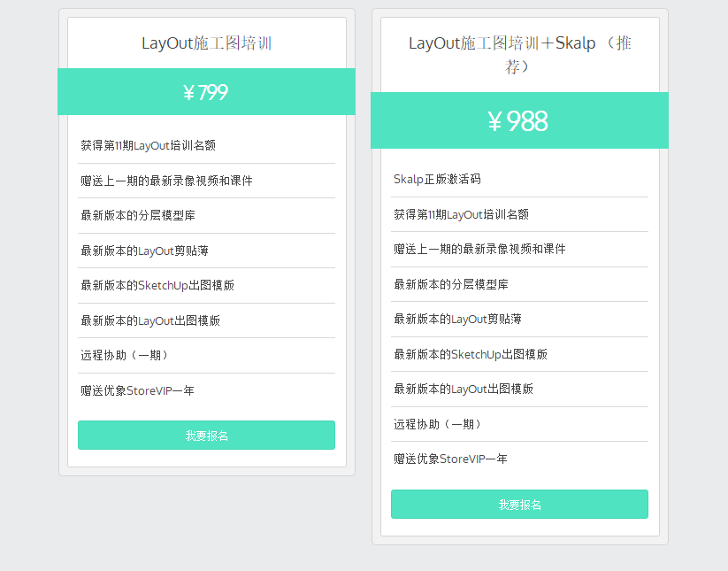Select the ¥799 price banner
Screen dimensions: 728x571
[206, 92]
